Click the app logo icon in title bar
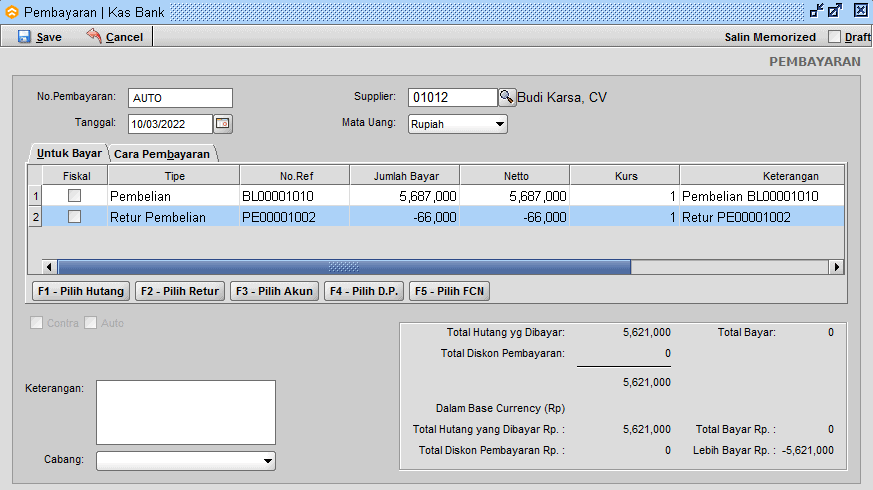 (12, 12)
